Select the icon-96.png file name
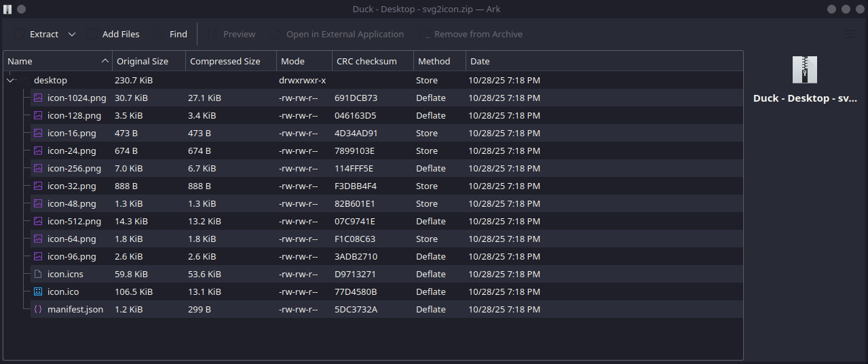 [71, 256]
